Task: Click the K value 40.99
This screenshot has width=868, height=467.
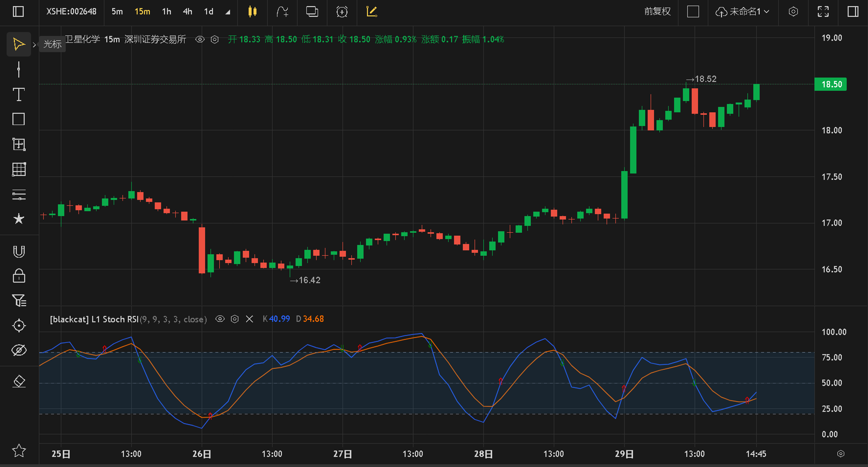Action: pos(279,319)
